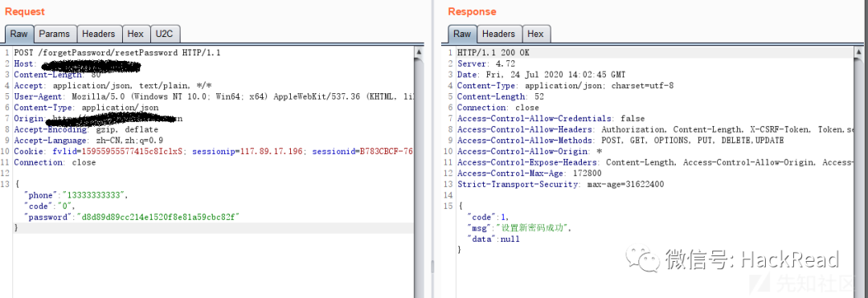Click the Host header line
868x298 pixels.
(77, 64)
